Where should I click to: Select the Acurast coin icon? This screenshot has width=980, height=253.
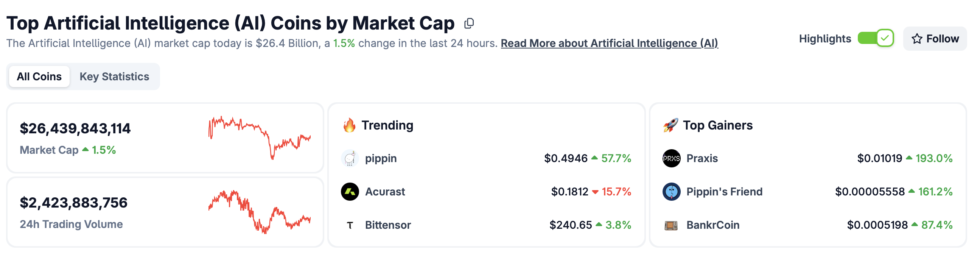click(350, 192)
